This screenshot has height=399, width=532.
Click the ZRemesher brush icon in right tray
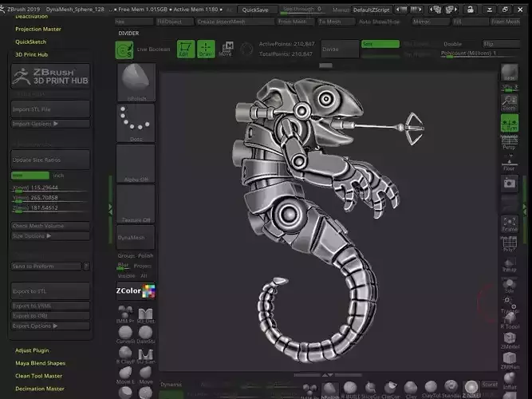pos(510,361)
